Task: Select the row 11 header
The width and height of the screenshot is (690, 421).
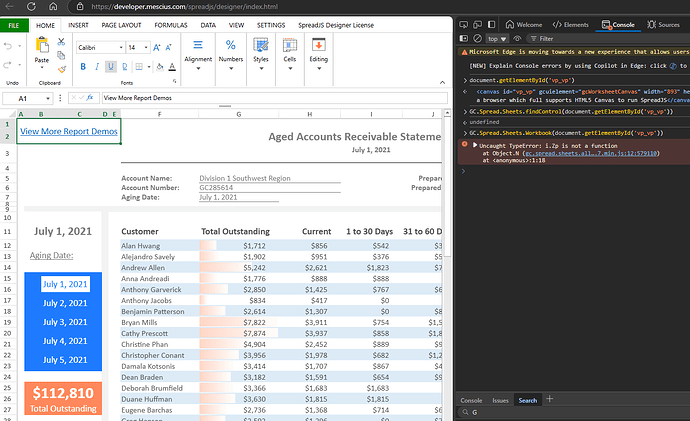Action: (7, 231)
